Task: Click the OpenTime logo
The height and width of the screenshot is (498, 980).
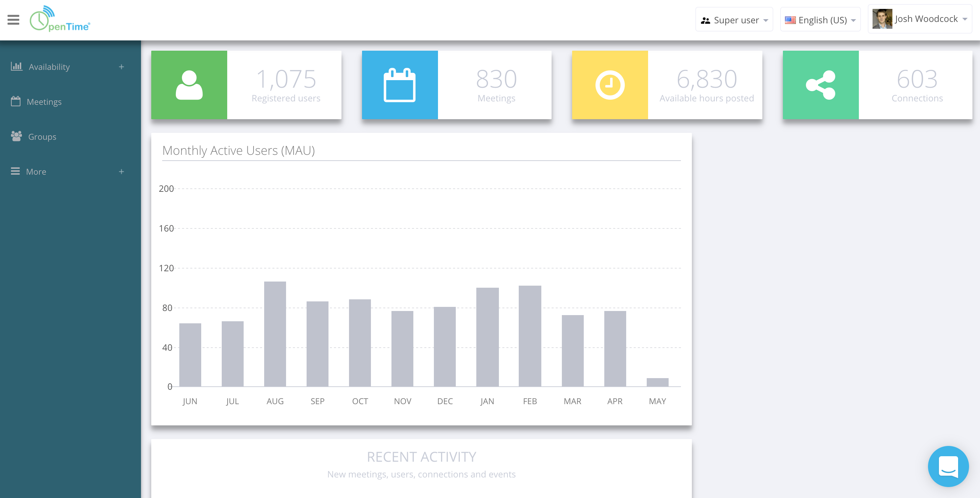Action: coord(60,19)
